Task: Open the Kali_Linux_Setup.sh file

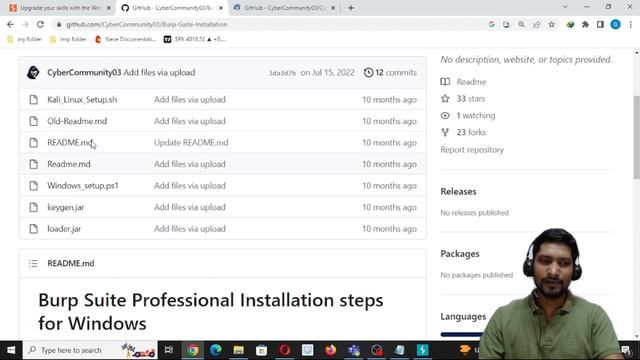Action: [x=82, y=100]
